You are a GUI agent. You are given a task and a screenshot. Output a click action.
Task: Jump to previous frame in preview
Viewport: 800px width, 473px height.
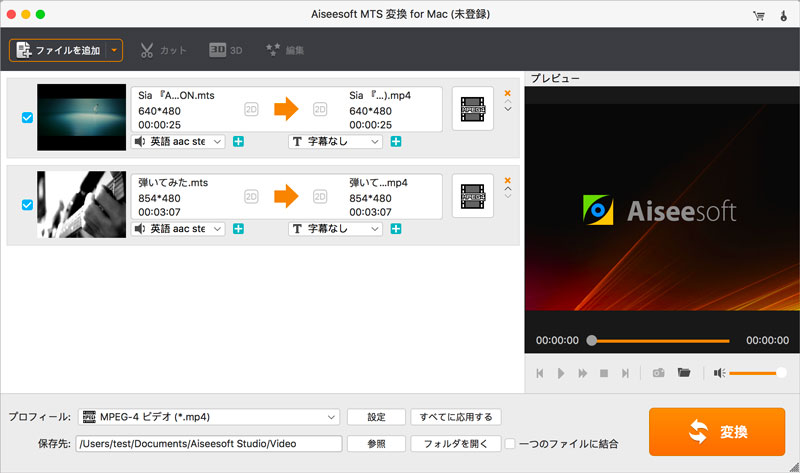click(540, 373)
